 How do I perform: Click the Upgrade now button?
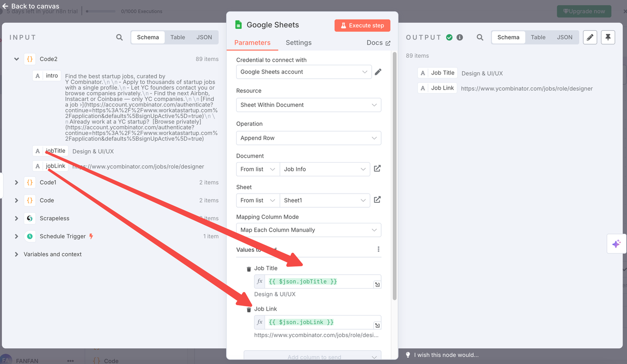[x=584, y=11]
